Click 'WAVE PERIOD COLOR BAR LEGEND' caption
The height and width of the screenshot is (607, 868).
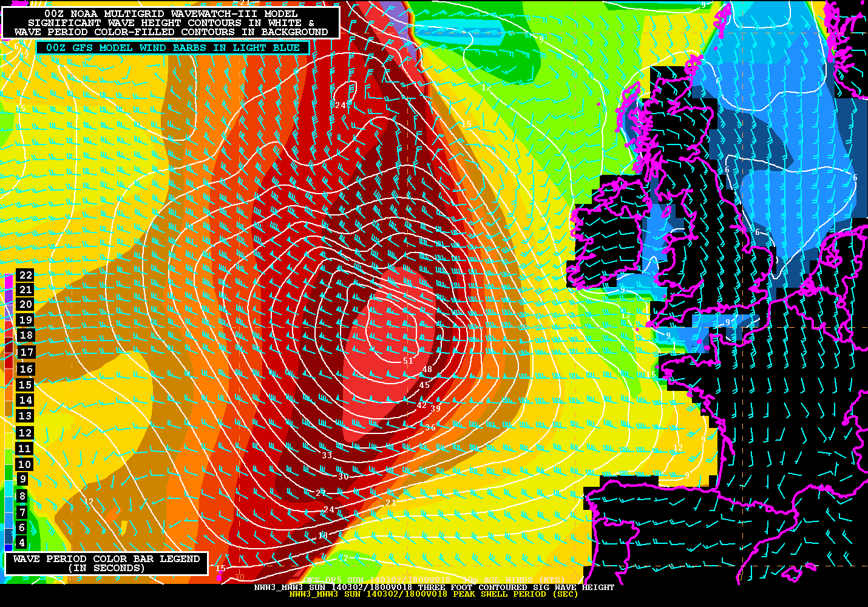click(x=106, y=559)
